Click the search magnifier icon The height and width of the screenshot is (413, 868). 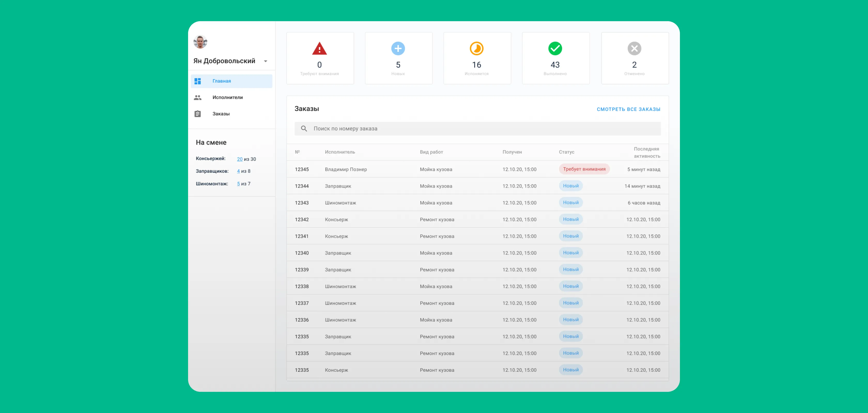click(304, 129)
